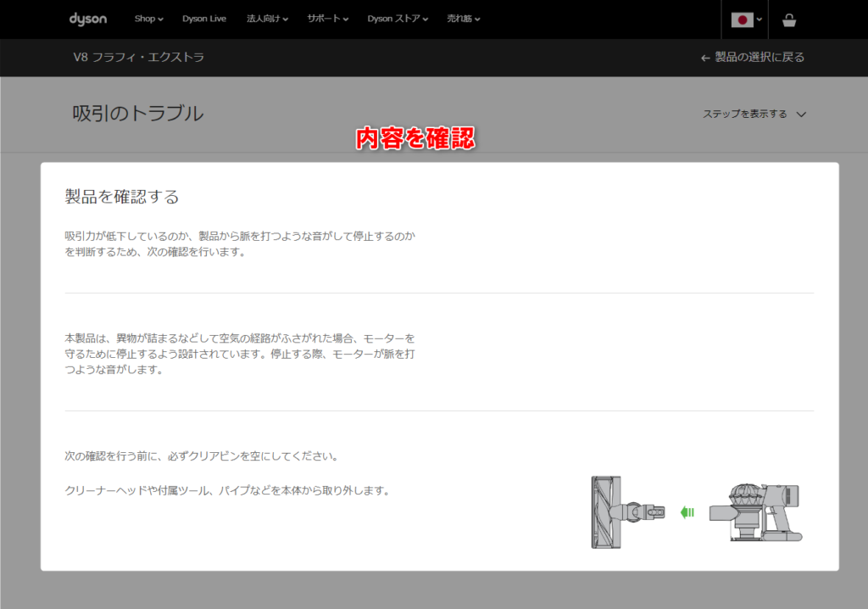Screen dimensions: 868x609
Task: Open the Shop dropdown
Action: pos(147,19)
